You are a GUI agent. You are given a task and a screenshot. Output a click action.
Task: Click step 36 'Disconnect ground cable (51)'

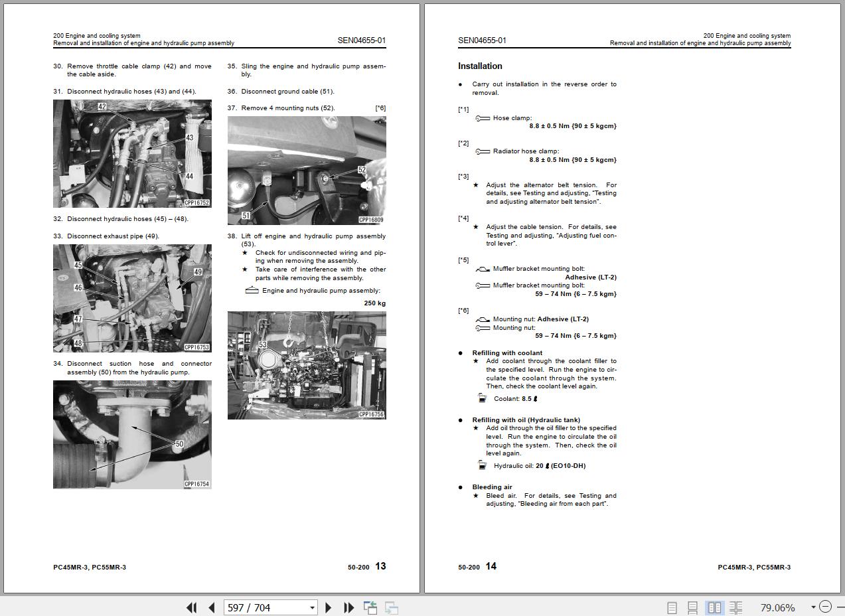tap(287, 92)
